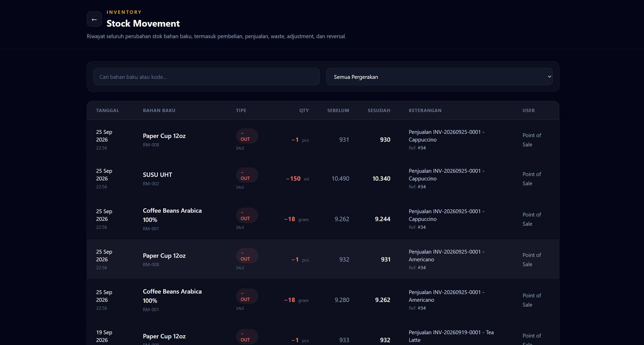Click the RM-002 material code

[x=151, y=184]
